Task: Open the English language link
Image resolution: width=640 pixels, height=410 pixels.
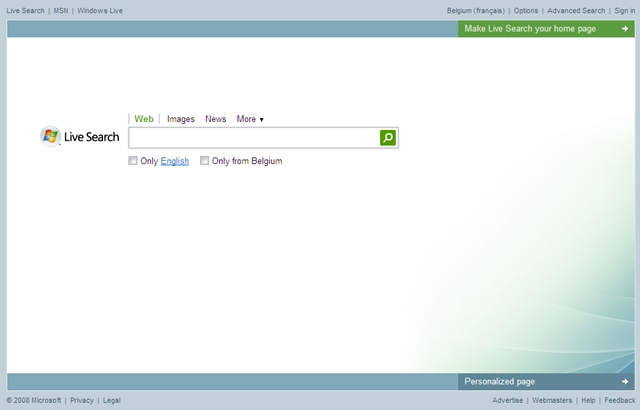Action: pos(175,161)
